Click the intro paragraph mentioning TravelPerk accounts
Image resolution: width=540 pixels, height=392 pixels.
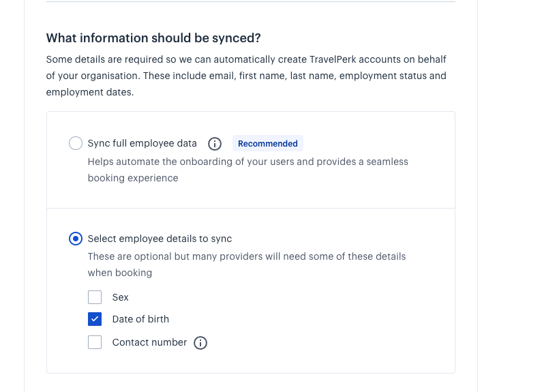246,76
